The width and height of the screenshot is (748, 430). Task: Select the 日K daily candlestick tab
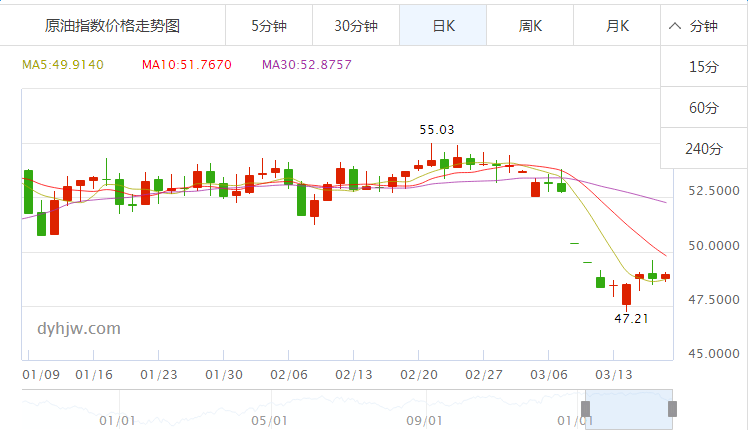pos(443,26)
